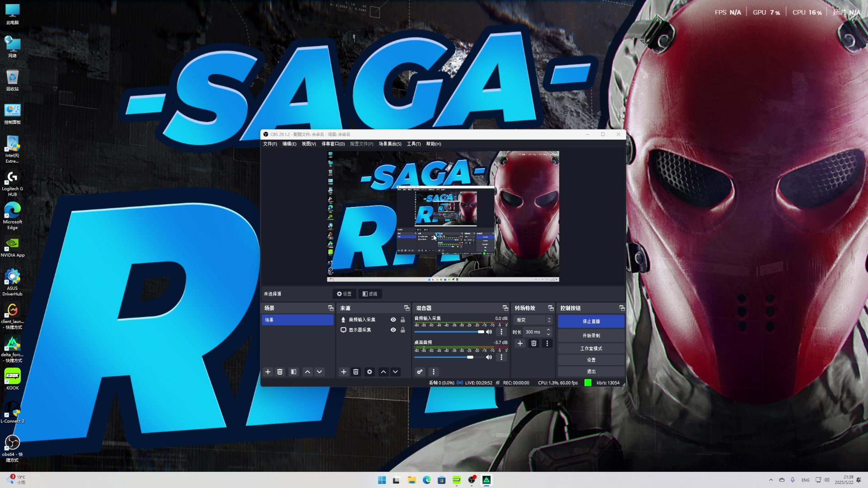
Task: Open 音频输入采集 mixer three-dot options
Action: [x=501, y=332]
